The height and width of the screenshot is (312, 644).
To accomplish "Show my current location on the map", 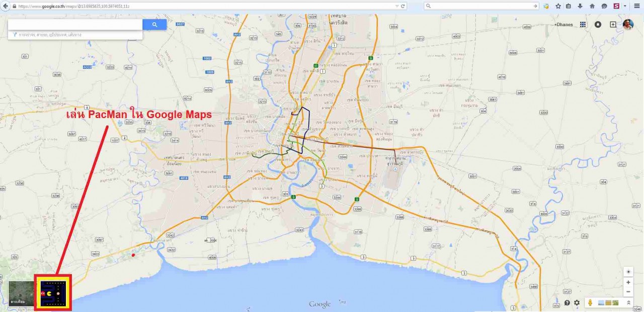I will click(628, 271).
